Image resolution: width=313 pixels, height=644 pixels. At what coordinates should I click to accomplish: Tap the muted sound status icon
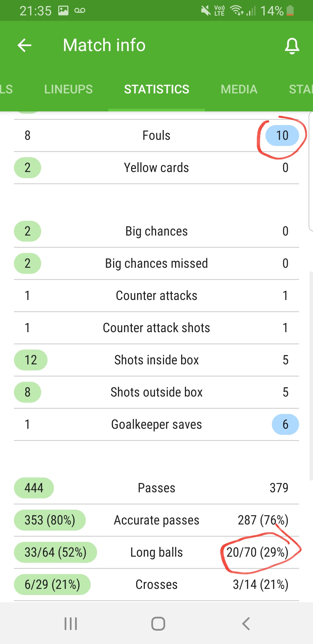point(206,11)
